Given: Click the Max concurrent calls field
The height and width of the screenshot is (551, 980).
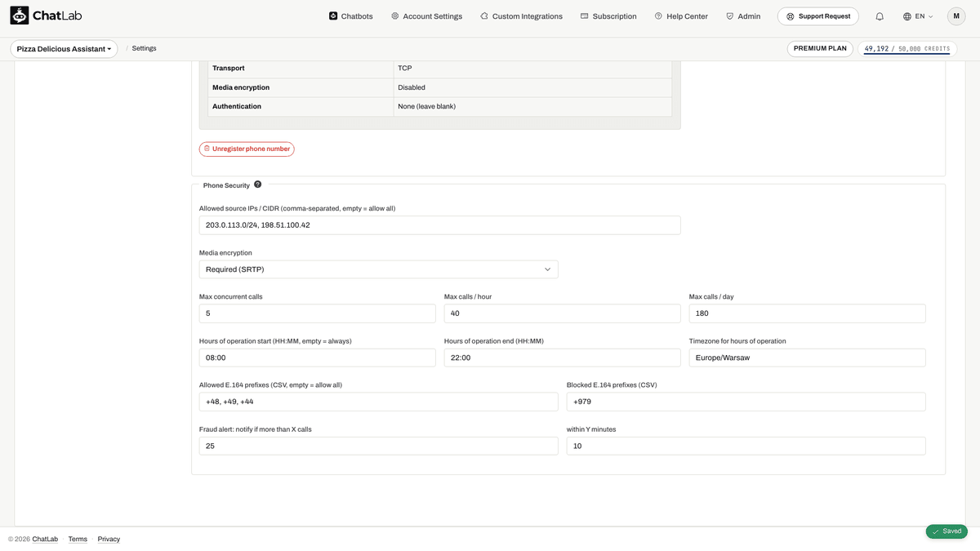Looking at the screenshot, I should click(318, 313).
